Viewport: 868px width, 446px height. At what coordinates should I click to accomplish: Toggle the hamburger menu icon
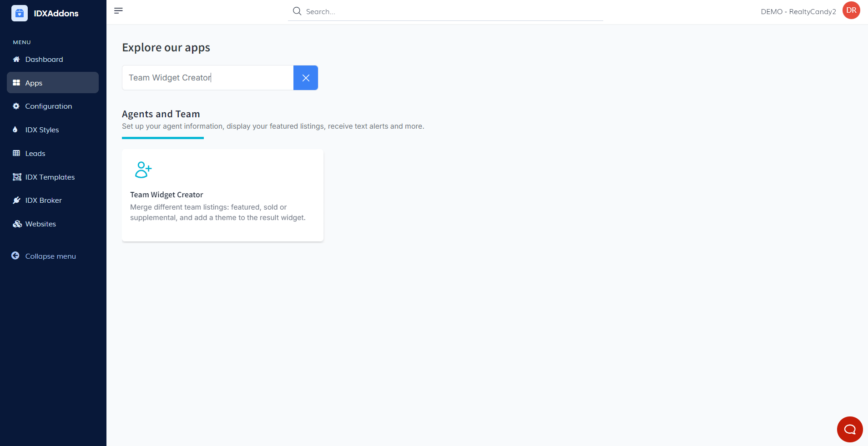(x=118, y=10)
